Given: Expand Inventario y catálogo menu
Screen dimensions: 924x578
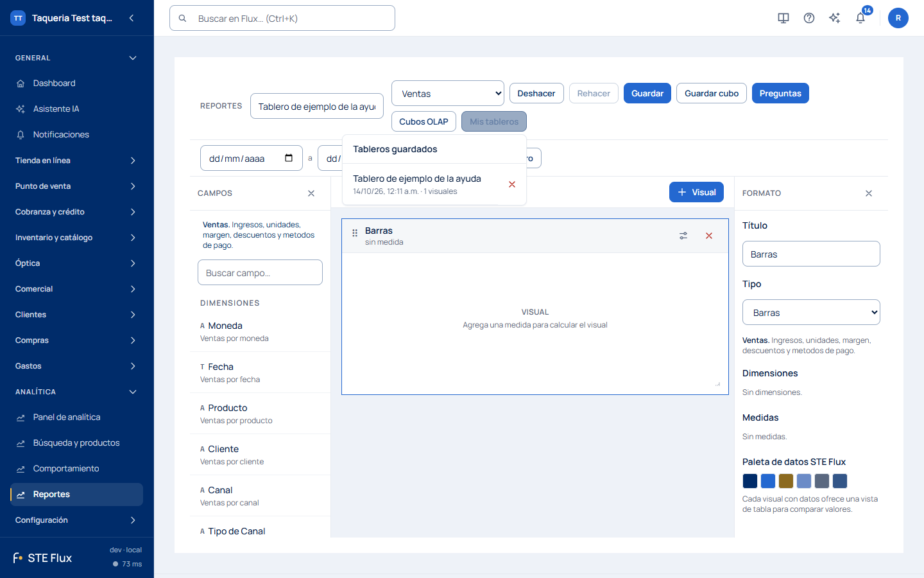Looking at the screenshot, I should [76, 238].
